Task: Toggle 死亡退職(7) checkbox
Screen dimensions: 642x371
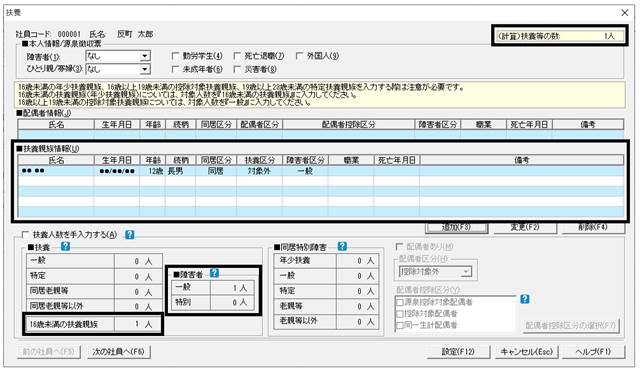Action: (237, 56)
